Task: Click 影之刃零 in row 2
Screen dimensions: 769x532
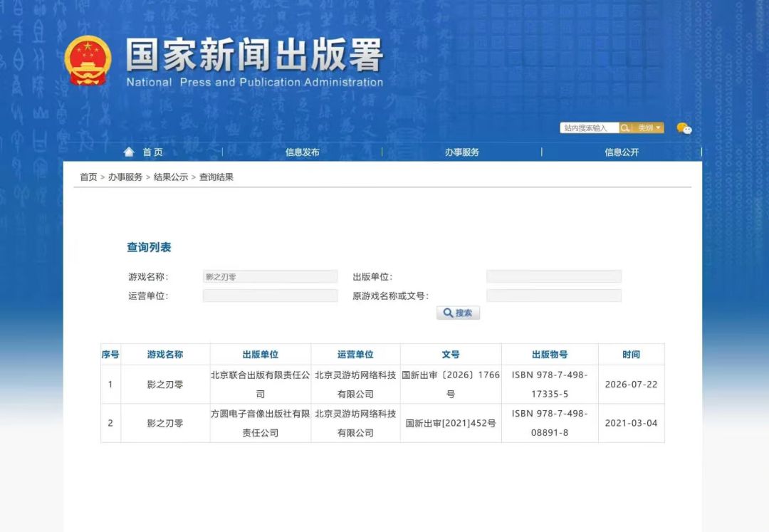Action: click(x=165, y=423)
